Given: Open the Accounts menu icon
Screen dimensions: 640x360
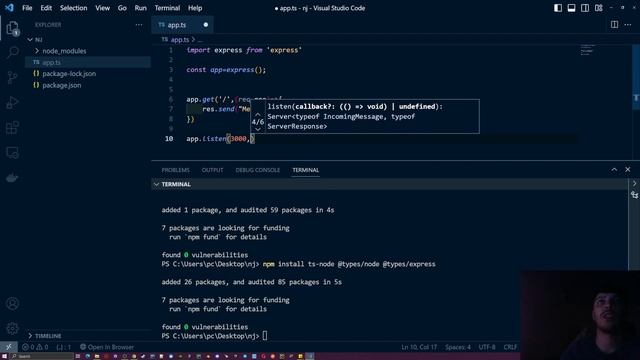Looking at the screenshot, I should (13, 303).
